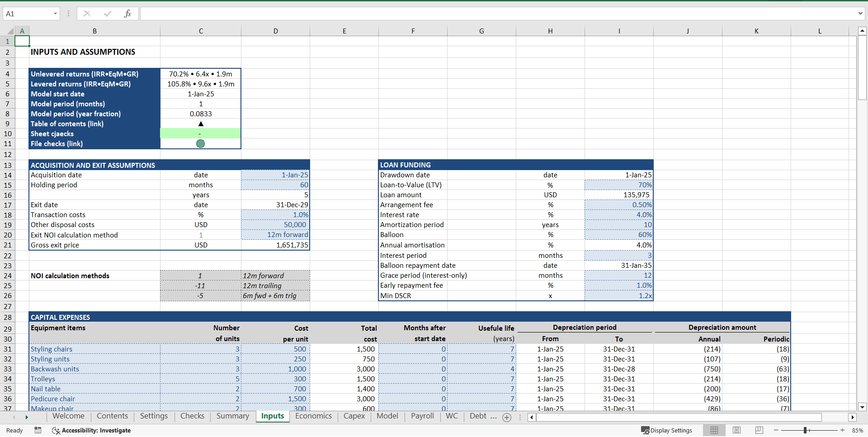Click vertical scrollbar down arrow
The image size is (868, 437).
[x=862, y=407]
